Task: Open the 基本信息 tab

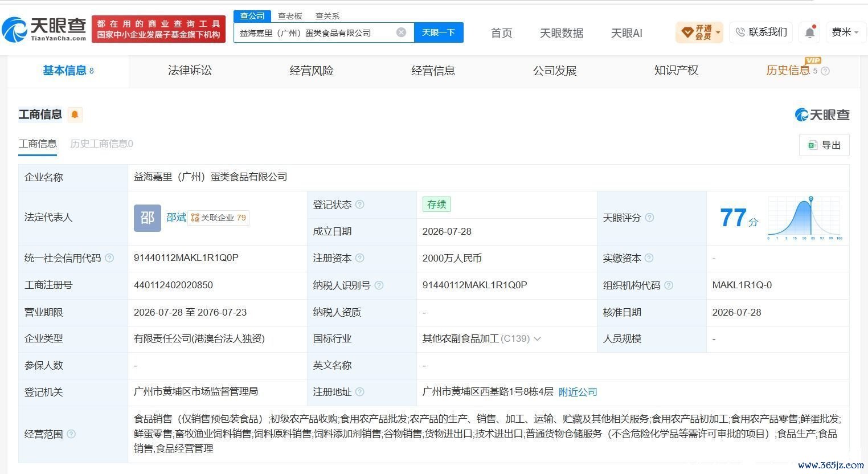Action: (68, 71)
